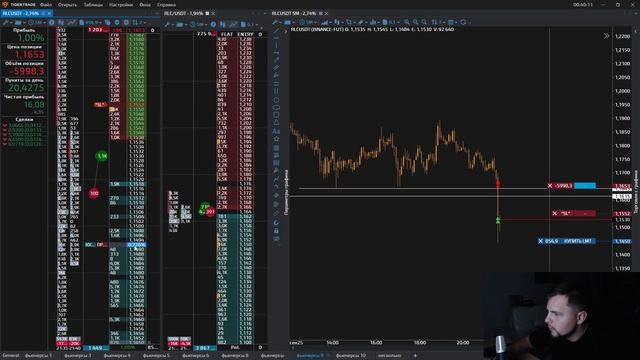Open the Настройки menu
The height and width of the screenshot is (360, 640).
pyautogui.click(x=121, y=5)
